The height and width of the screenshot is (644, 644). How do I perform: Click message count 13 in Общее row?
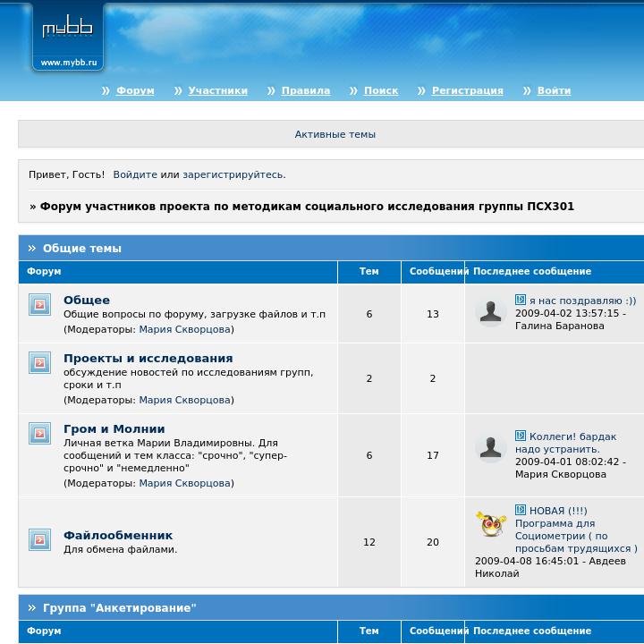(433, 314)
